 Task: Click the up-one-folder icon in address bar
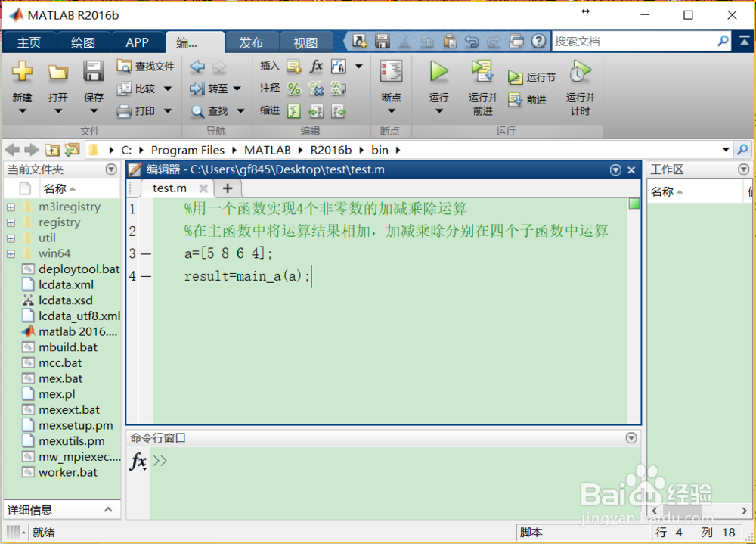(x=51, y=150)
